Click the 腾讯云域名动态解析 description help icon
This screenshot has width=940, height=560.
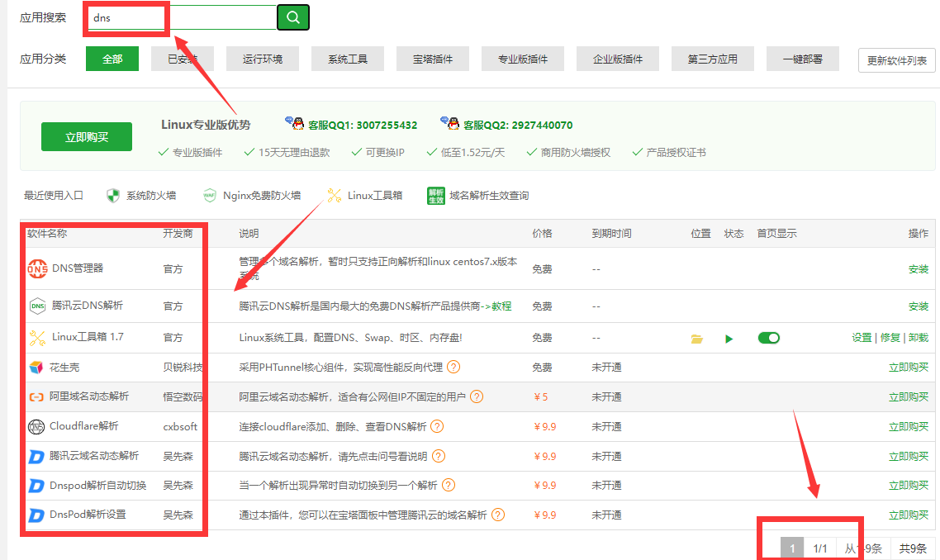pyautogui.click(x=439, y=456)
